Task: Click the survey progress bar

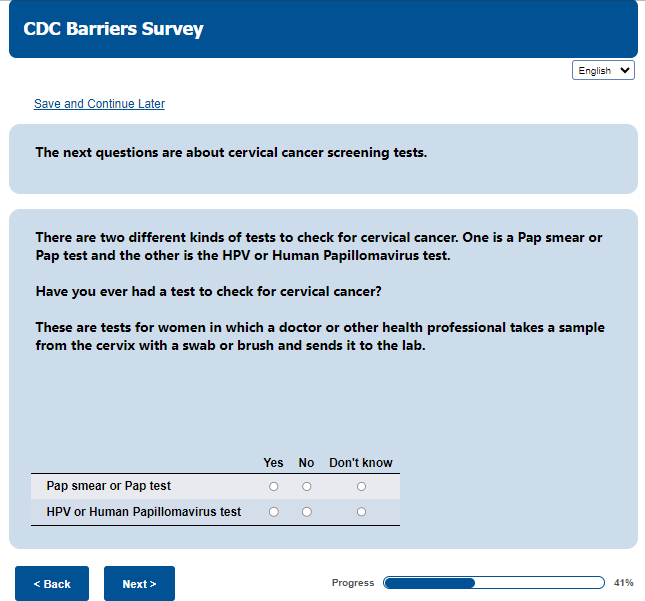Action: coord(494,583)
